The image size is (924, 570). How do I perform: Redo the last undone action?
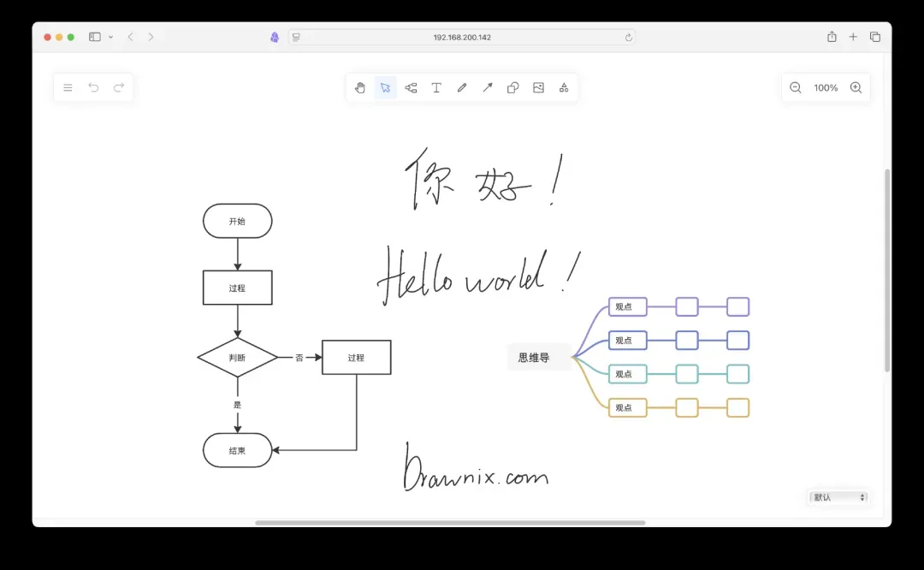119,87
